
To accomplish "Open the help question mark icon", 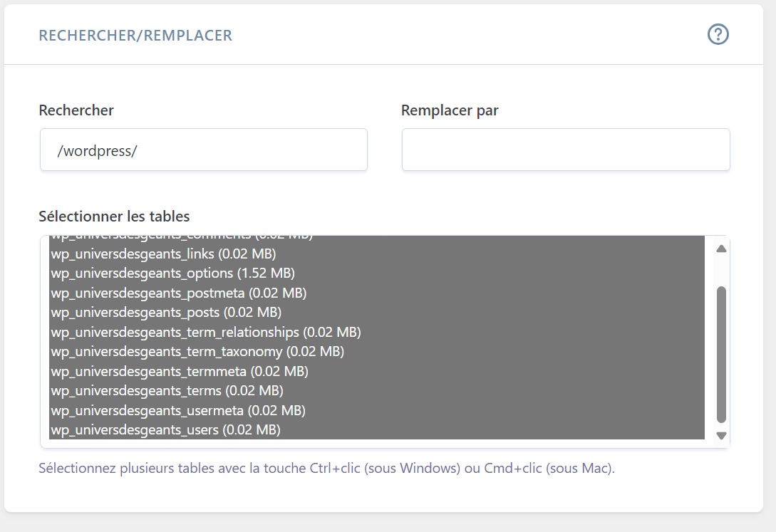I will (718, 35).
